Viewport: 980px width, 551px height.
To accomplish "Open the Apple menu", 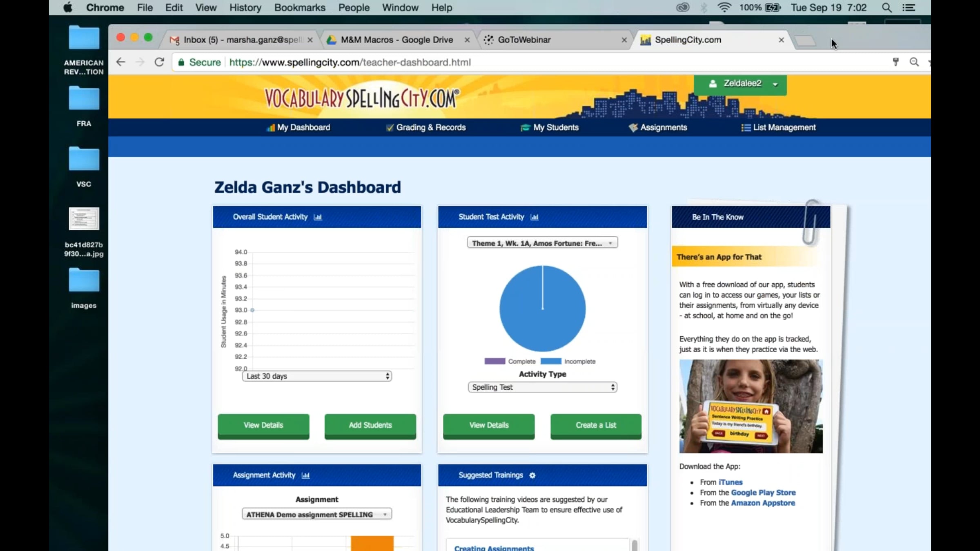I will [x=68, y=7].
